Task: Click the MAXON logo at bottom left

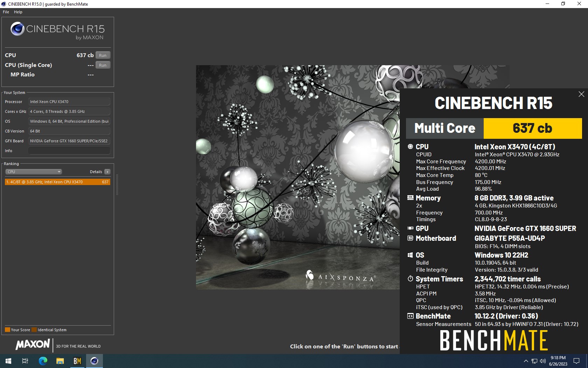Action: pyautogui.click(x=33, y=345)
